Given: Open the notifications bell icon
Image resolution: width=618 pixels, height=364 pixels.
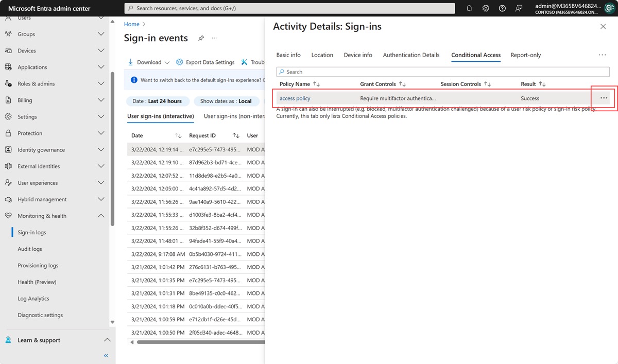Looking at the screenshot, I should click(469, 8).
